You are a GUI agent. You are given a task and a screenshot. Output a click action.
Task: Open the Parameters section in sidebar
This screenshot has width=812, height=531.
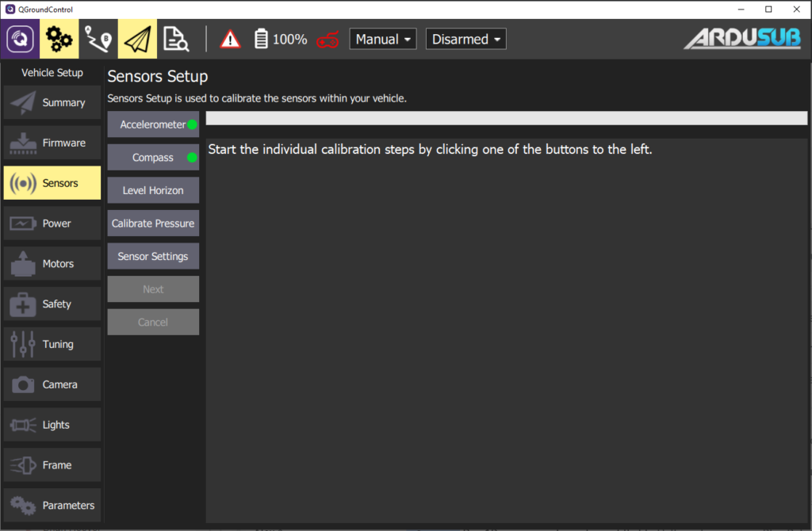[x=52, y=505]
